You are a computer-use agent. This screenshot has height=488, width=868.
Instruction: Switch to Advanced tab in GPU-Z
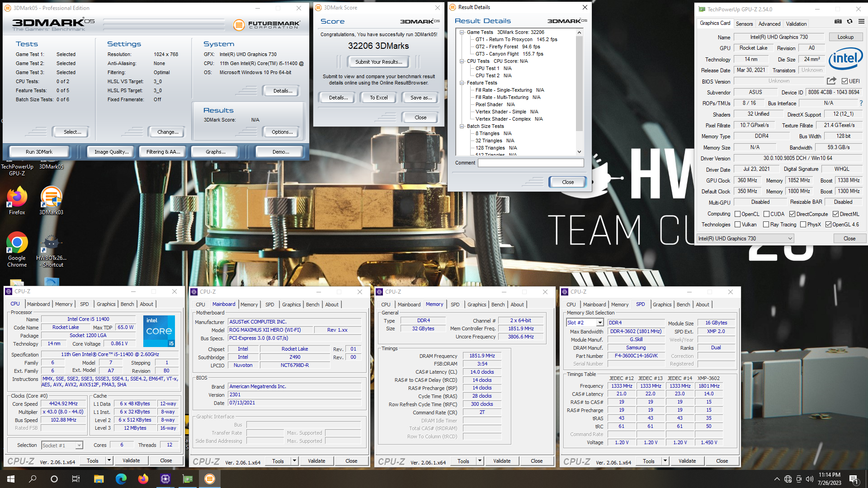(x=769, y=24)
